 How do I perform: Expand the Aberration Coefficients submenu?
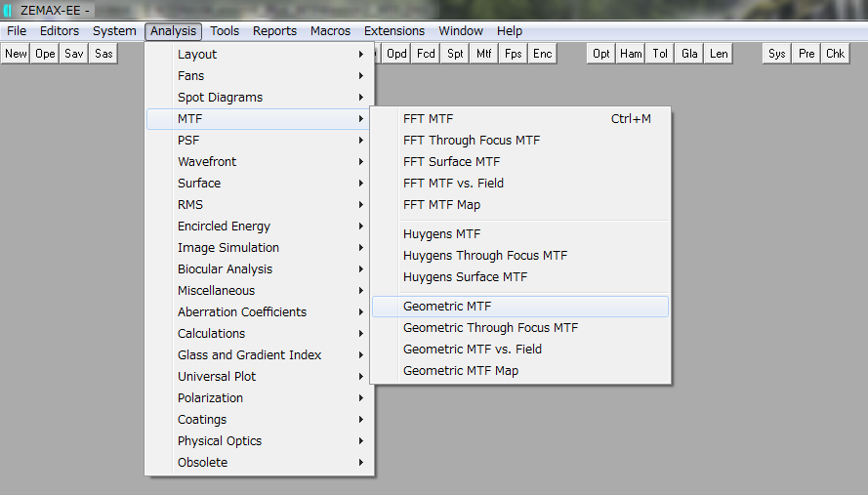pyautogui.click(x=260, y=312)
